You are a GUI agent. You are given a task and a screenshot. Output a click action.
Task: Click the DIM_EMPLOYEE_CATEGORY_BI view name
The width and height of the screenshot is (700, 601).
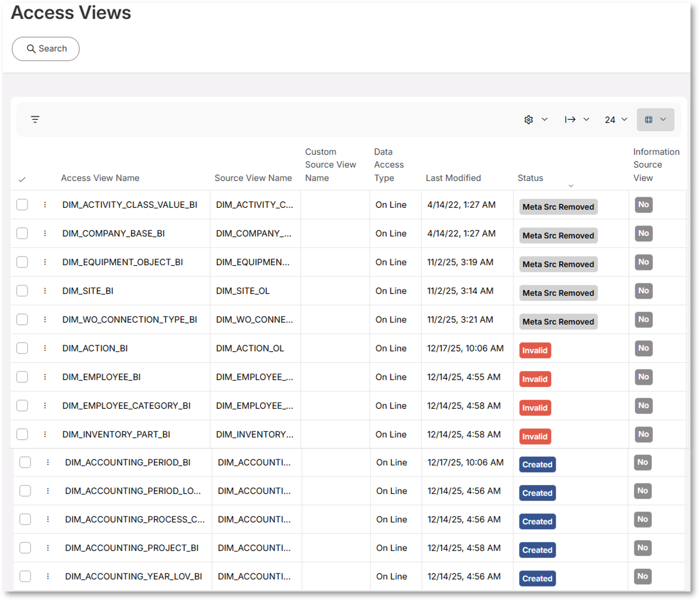(x=126, y=406)
